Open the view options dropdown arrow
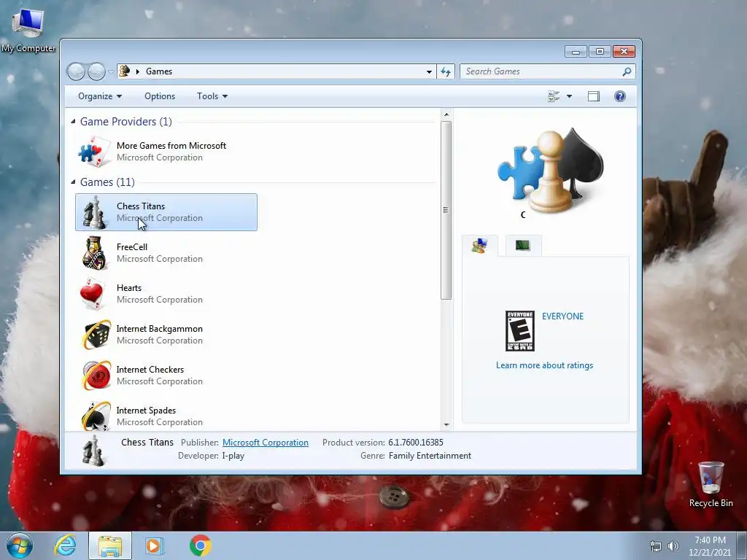This screenshot has width=747, height=560. pos(569,96)
